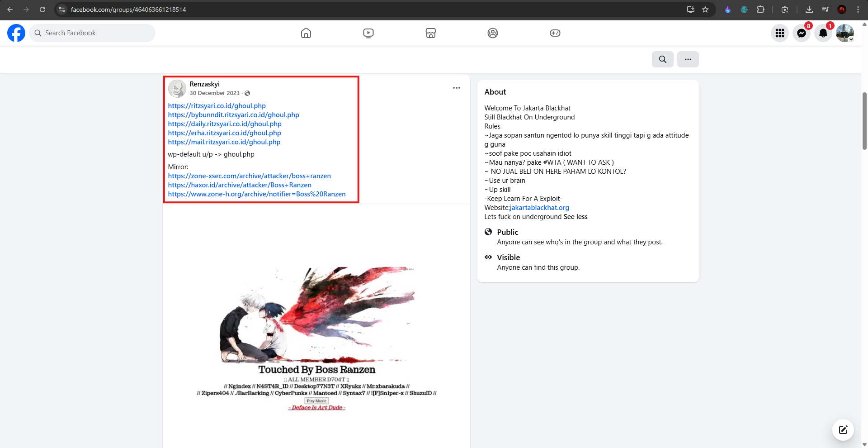Open the group's three-dot options button

coord(688,59)
